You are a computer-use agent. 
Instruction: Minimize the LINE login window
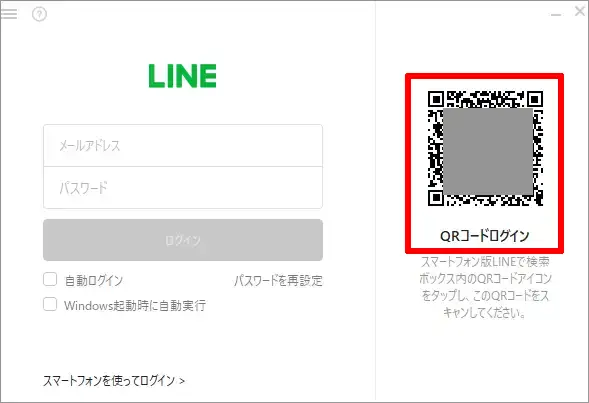point(556,15)
